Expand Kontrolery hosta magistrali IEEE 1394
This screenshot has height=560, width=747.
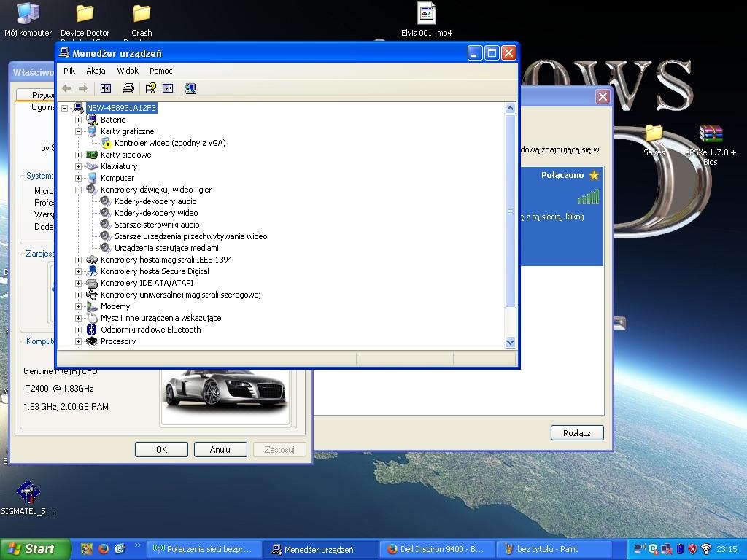pos(78,260)
